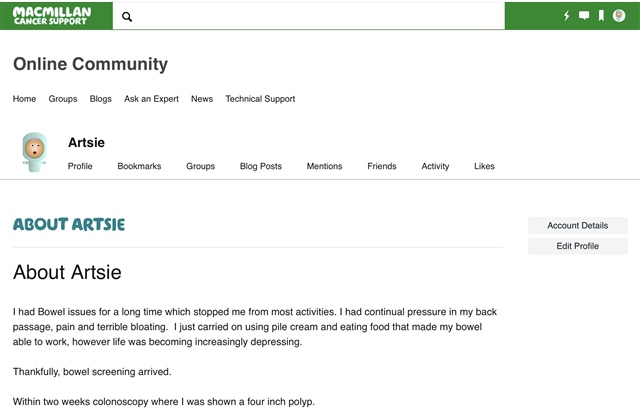Click the Macmillan Cancer Support logo
Viewport: 640px width, 409px height.
coord(52,16)
